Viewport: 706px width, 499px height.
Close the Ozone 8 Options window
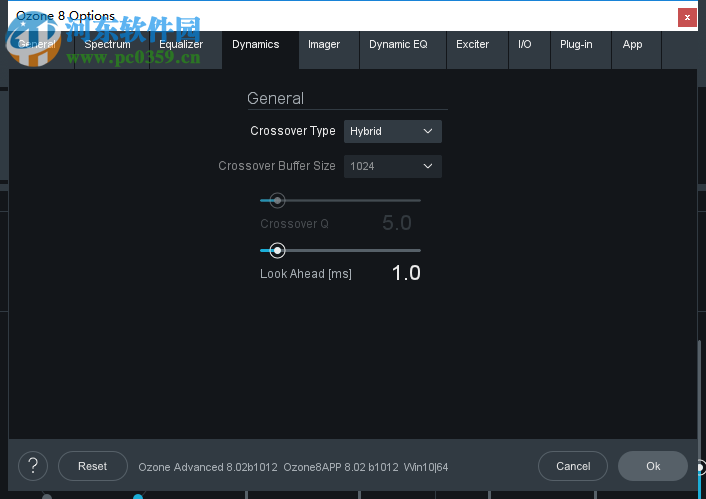tap(687, 18)
